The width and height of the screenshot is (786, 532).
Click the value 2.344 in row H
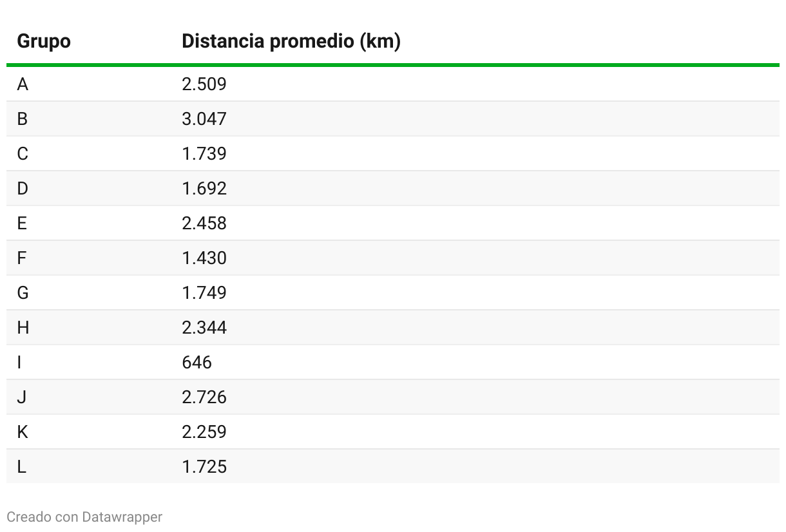click(204, 328)
